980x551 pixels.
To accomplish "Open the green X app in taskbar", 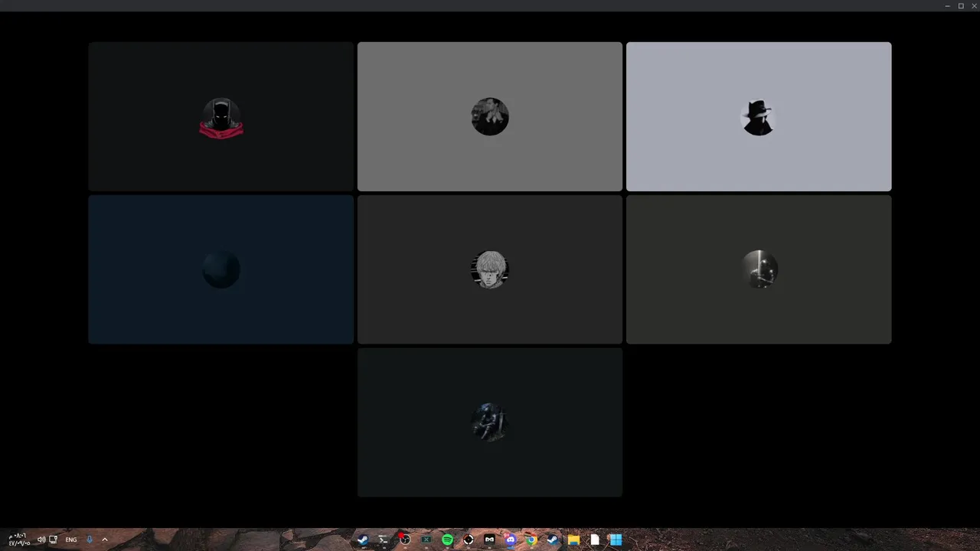I will [426, 540].
